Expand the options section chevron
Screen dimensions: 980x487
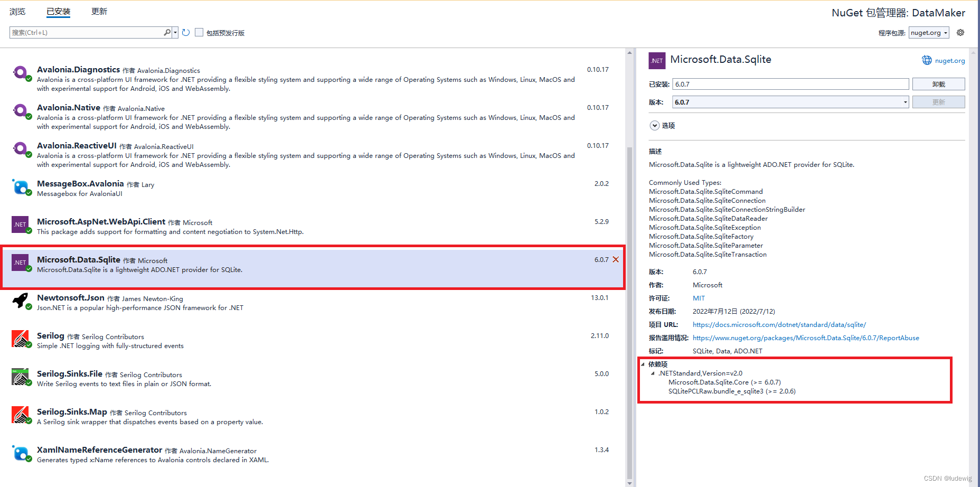[655, 126]
